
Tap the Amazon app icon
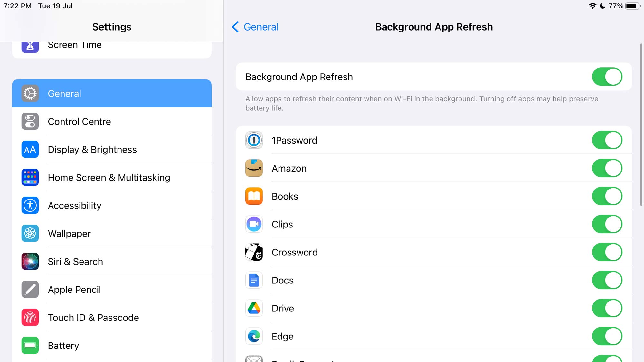point(254,168)
